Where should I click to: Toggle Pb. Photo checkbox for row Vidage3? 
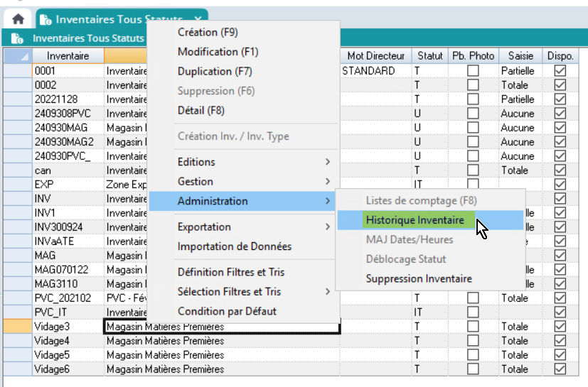tap(472, 327)
